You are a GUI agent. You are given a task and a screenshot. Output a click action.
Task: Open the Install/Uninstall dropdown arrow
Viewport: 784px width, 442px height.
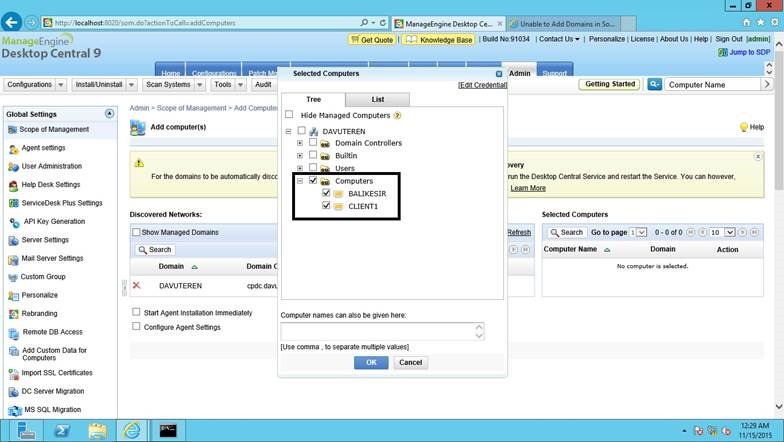[x=132, y=85]
